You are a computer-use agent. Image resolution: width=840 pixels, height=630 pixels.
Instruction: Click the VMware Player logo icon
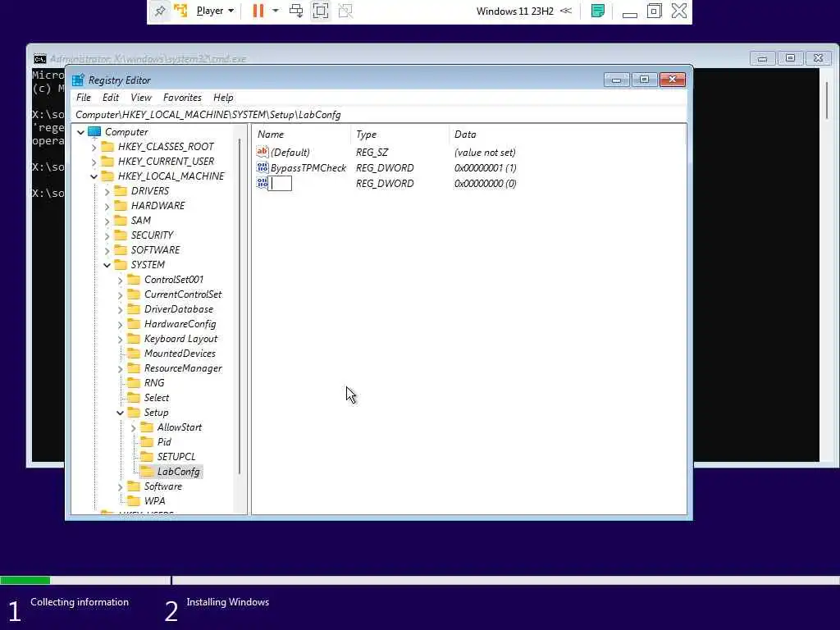pos(180,11)
